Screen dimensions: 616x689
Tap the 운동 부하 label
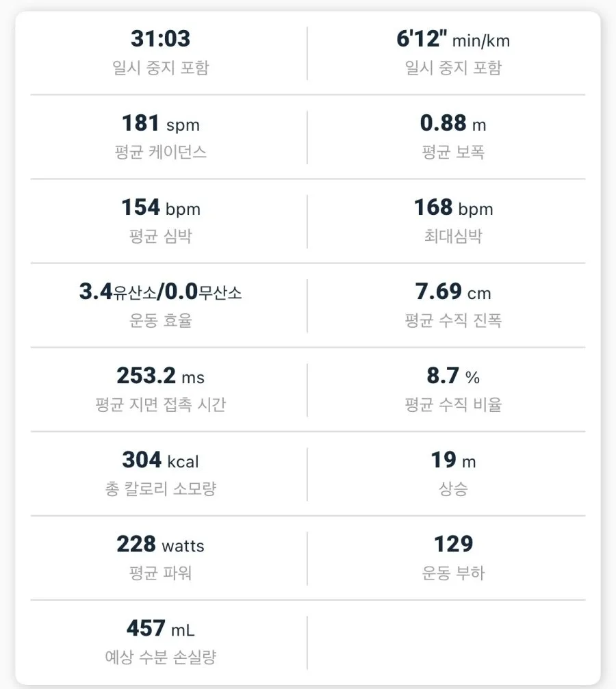[x=453, y=573]
